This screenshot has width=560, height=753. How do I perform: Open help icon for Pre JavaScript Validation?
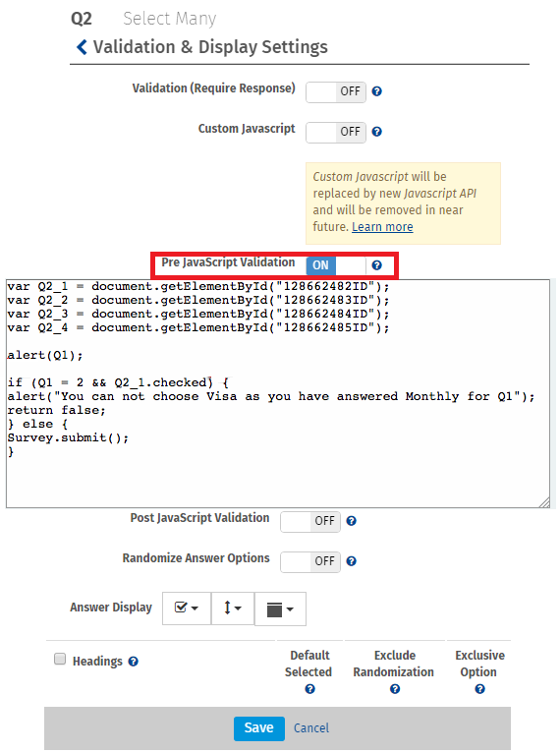tap(376, 265)
